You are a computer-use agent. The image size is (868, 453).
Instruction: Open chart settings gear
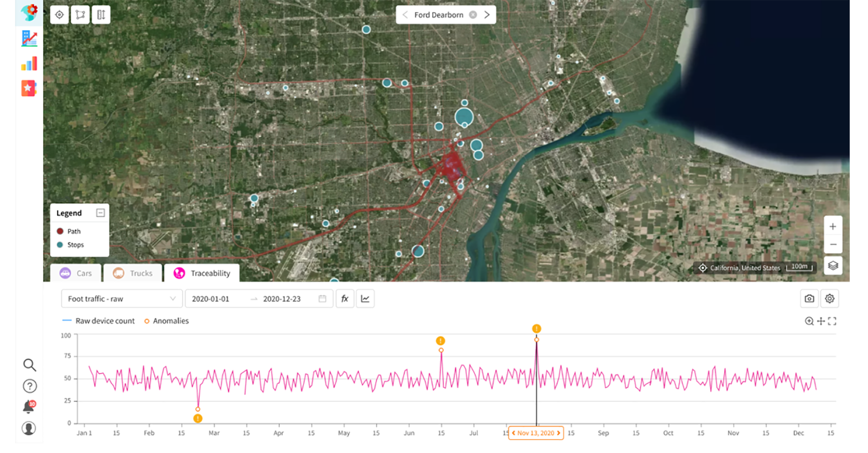(829, 299)
